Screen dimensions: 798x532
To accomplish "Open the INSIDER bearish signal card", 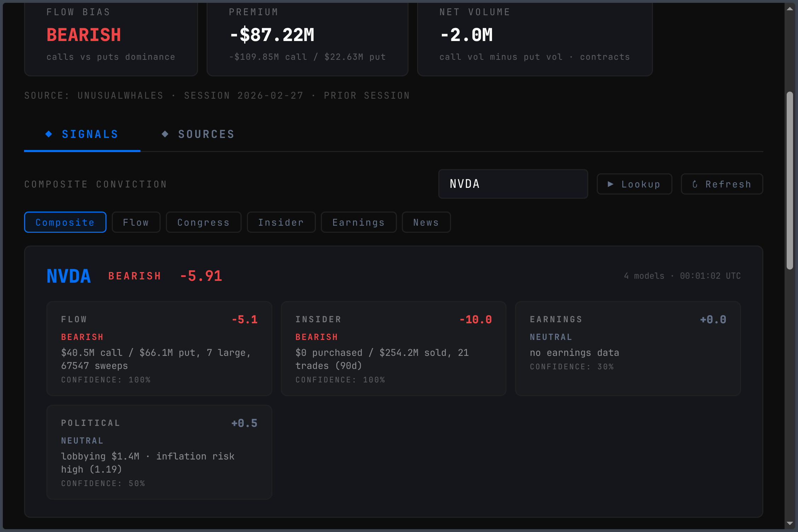I will click(x=393, y=348).
